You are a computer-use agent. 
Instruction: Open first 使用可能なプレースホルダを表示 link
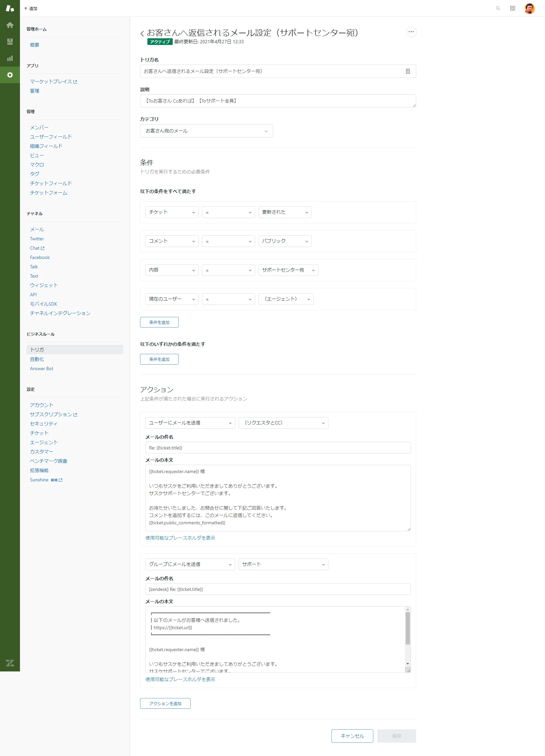[x=180, y=538]
